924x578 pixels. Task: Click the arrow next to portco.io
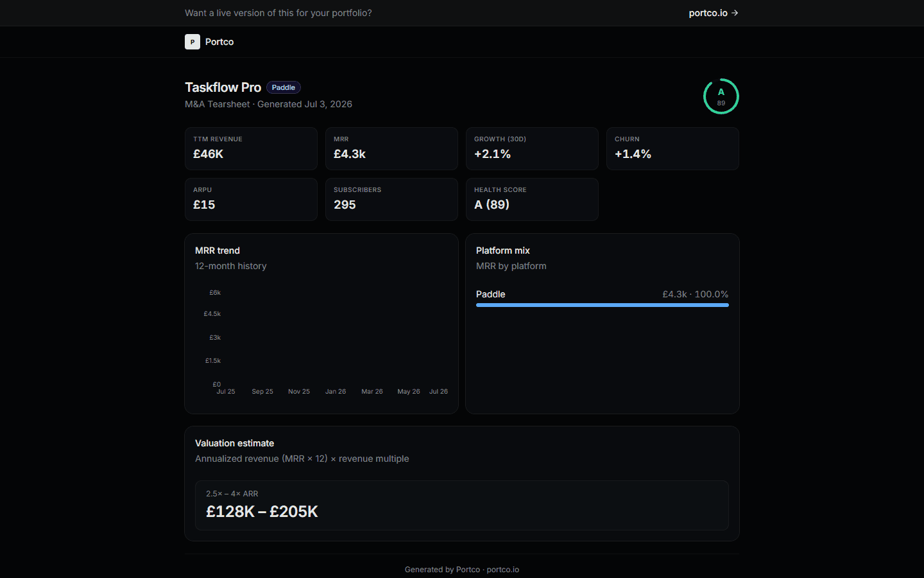[735, 13]
